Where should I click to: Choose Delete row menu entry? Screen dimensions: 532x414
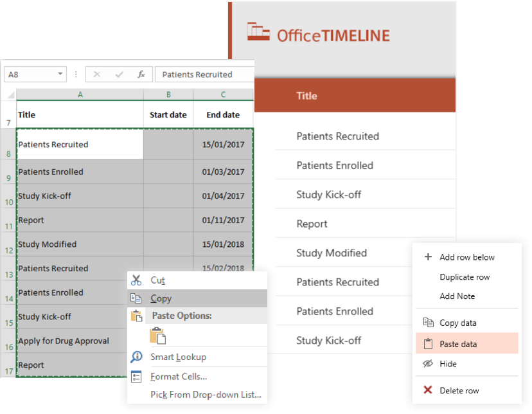[x=467, y=390]
